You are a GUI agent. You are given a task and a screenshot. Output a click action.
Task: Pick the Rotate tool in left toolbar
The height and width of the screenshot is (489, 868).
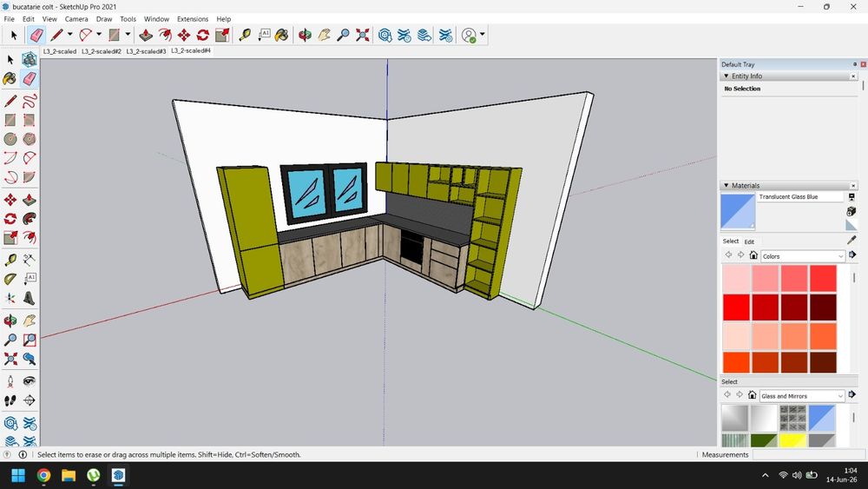pyautogui.click(x=10, y=219)
